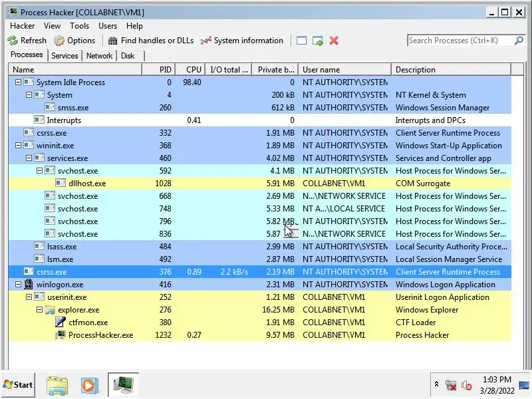The height and width of the screenshot is (399, 532).
Task: Open the Tools menu
Action: point(79,26)
